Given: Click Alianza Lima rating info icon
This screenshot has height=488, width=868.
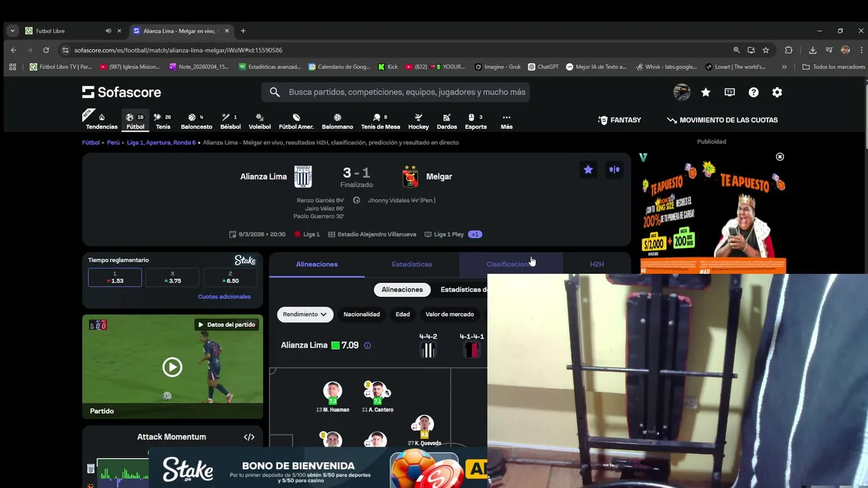Looking at the screenshot, I should [x=368, y=346].
